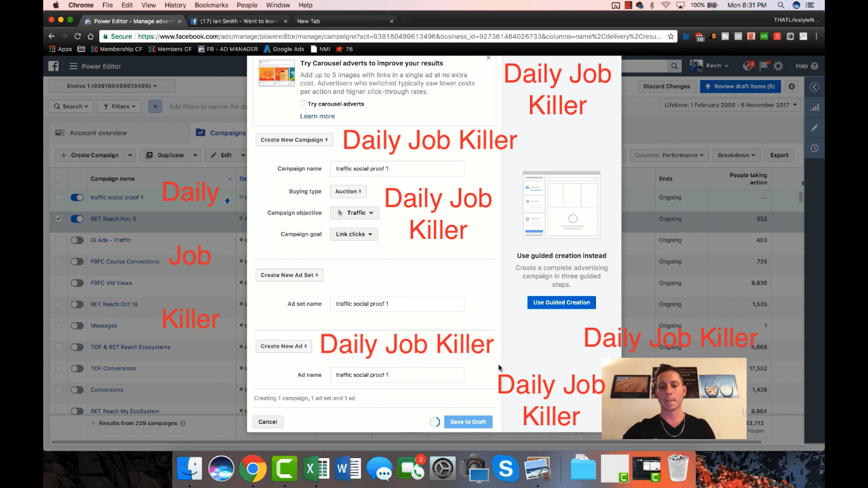Screen dimensions: 868x488
Task: Switch to the New Tab Chrome tab
Action: pyautogui.click(x=343, y=21)
